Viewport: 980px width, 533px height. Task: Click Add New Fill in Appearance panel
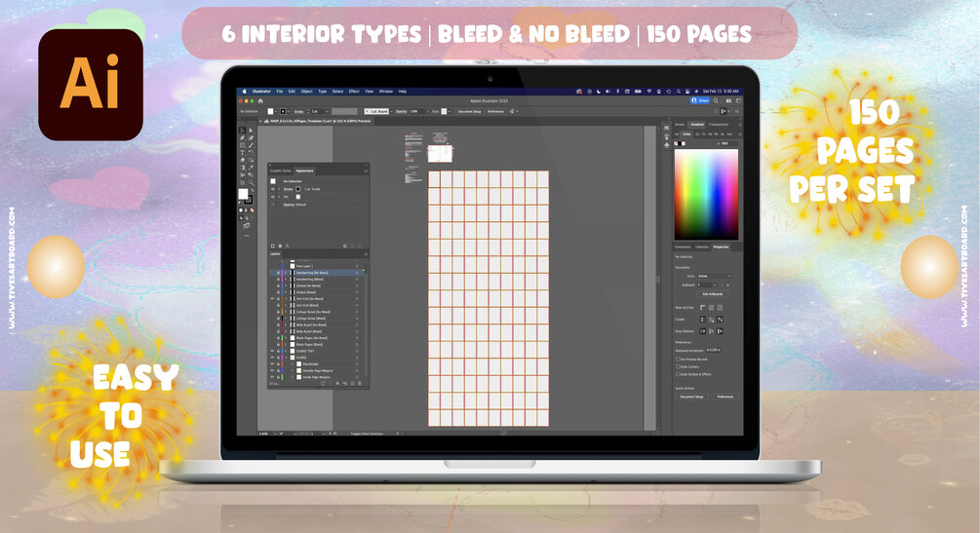[280, 246]
